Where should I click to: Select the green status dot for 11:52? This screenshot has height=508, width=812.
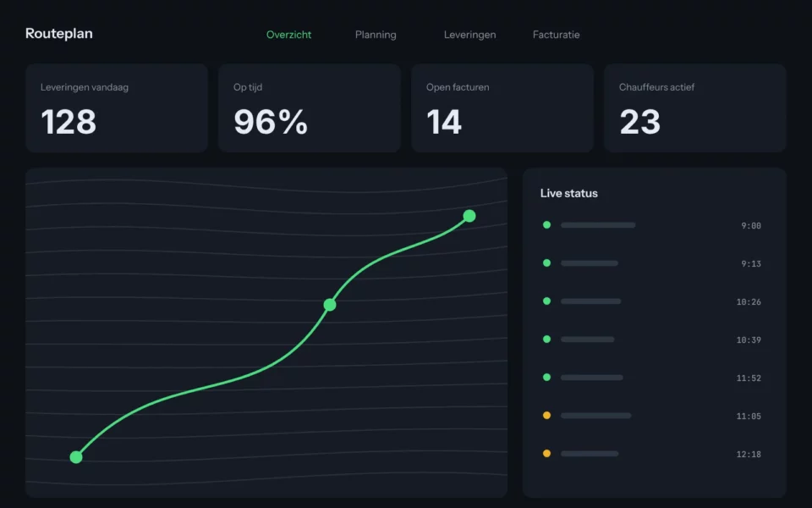[546, 378]
